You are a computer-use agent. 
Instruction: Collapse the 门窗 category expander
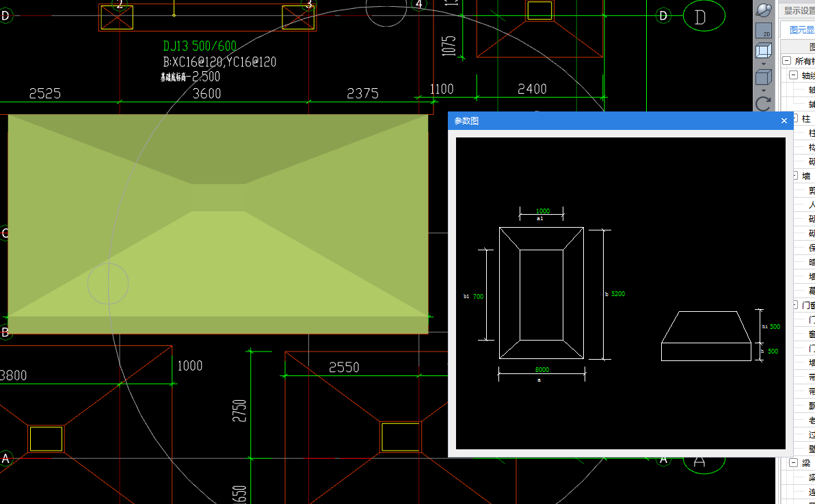coord(795,305)
